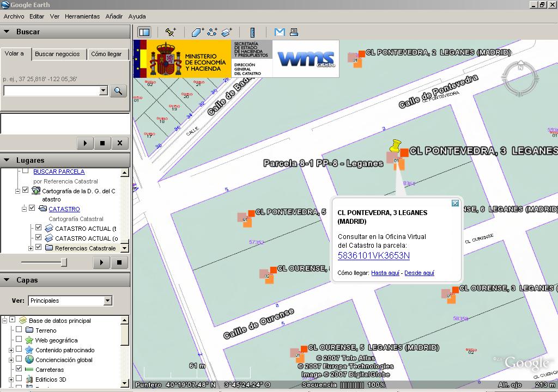Uncheck the Carreteras layer checkbox
The height and width of the screenshot is (392, 558).
pyautogui.click(x=19, y=369)
